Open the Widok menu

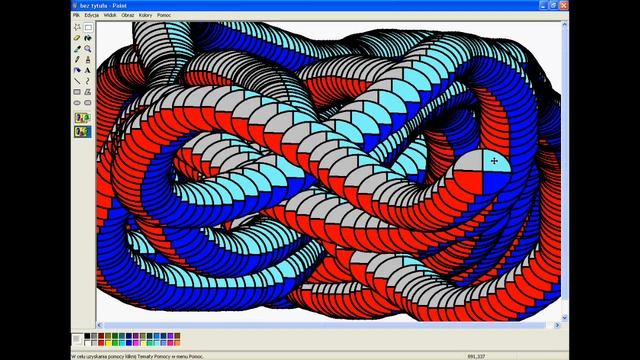pos(110,15)
